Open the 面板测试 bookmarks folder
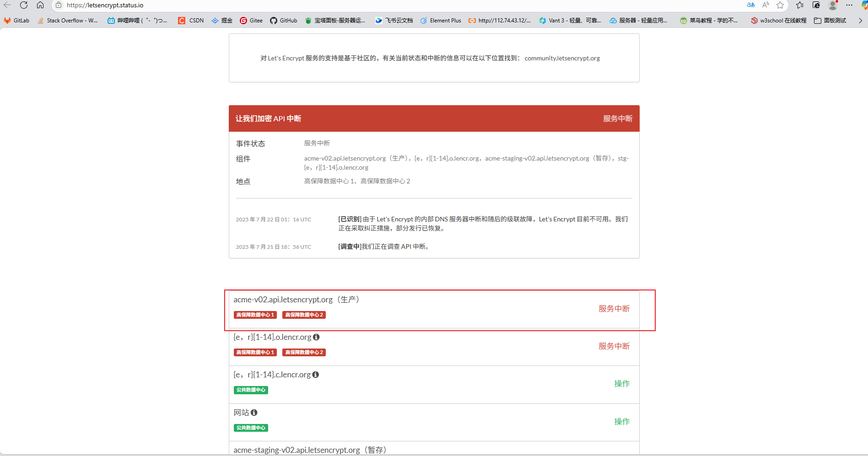This screenshot has height=456, width=868. click(830, 21)
